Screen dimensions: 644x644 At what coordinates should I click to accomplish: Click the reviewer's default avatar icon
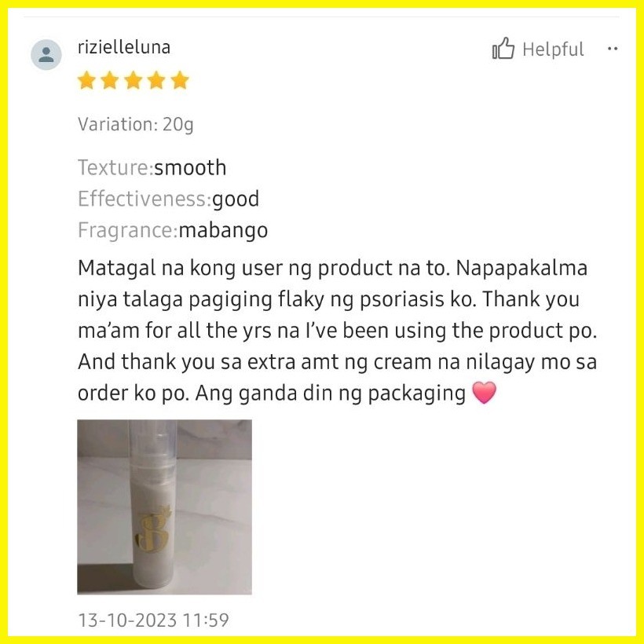tap(46, 55)
